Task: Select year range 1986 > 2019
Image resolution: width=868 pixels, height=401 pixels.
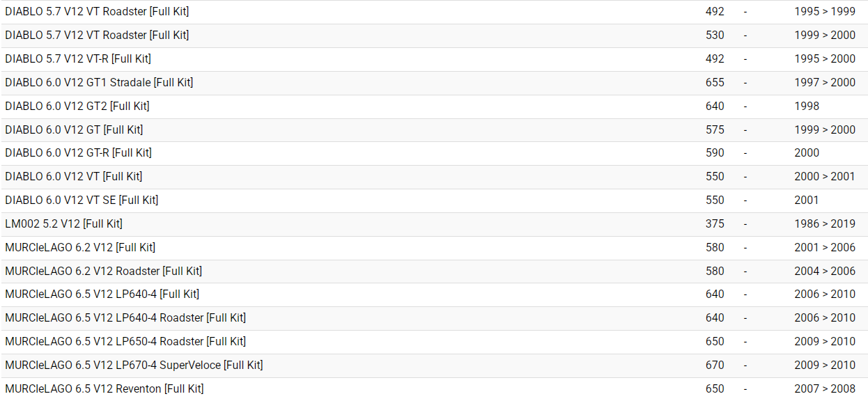Action: pyautogui.click(x=825, y=224)
